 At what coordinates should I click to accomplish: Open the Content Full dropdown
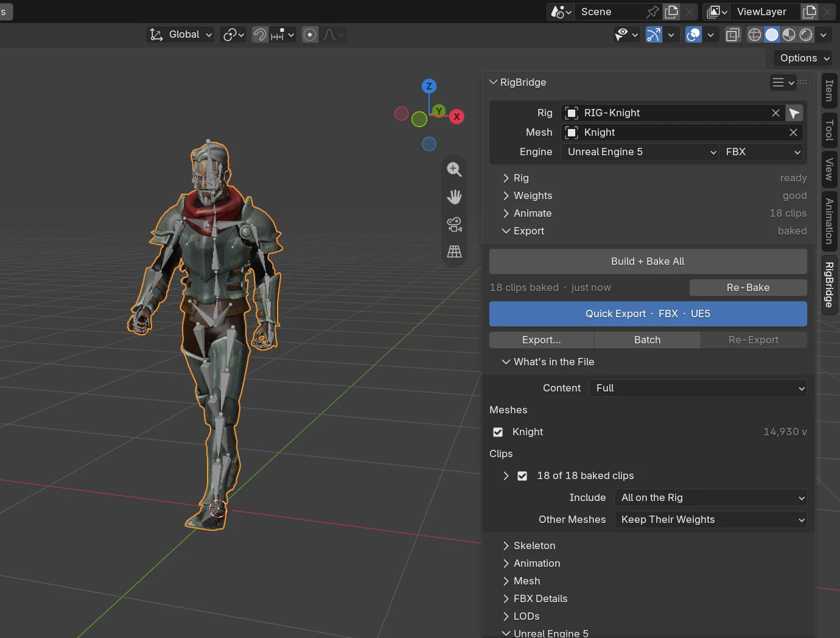click(x=698, y=388)
